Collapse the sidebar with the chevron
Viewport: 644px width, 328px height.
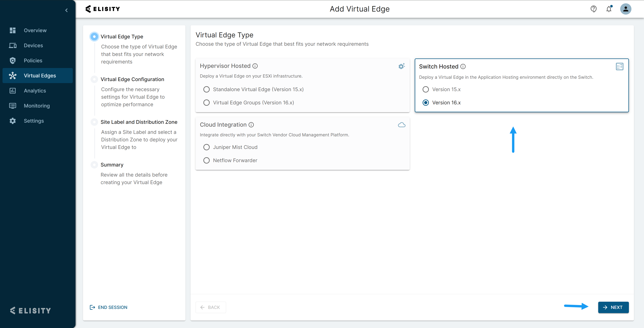(x=67, y=10)
